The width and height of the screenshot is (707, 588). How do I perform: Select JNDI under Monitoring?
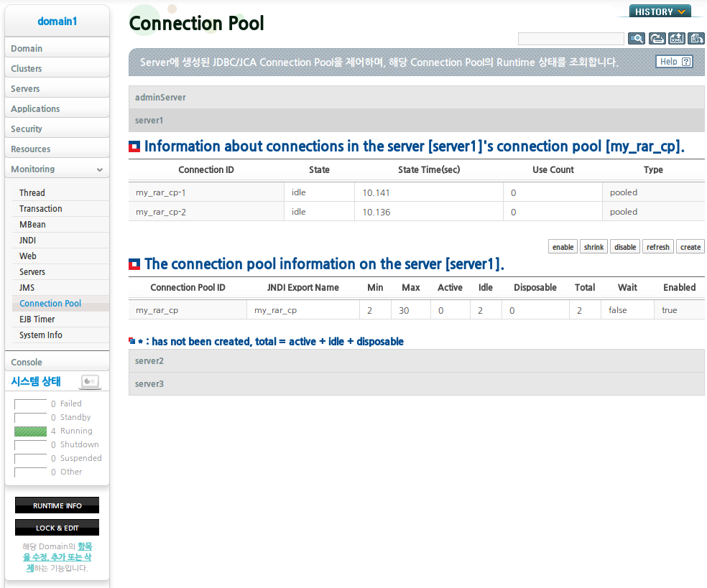[60, 241]
